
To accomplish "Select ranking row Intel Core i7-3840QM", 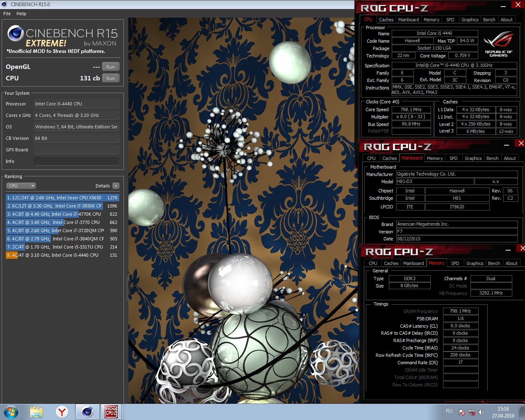I will (62, 239).
